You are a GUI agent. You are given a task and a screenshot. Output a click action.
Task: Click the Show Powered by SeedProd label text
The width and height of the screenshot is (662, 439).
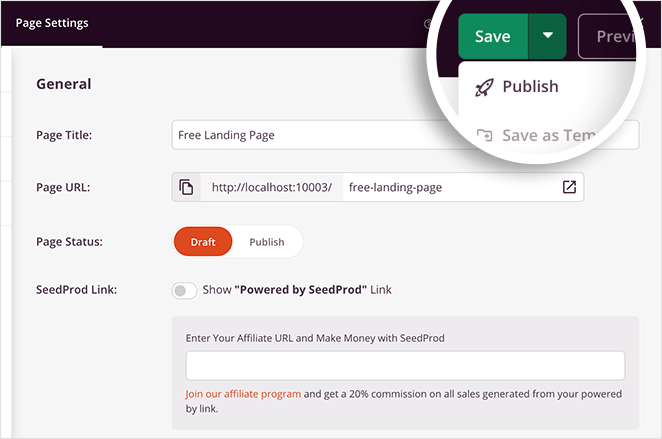click(297, 290)
